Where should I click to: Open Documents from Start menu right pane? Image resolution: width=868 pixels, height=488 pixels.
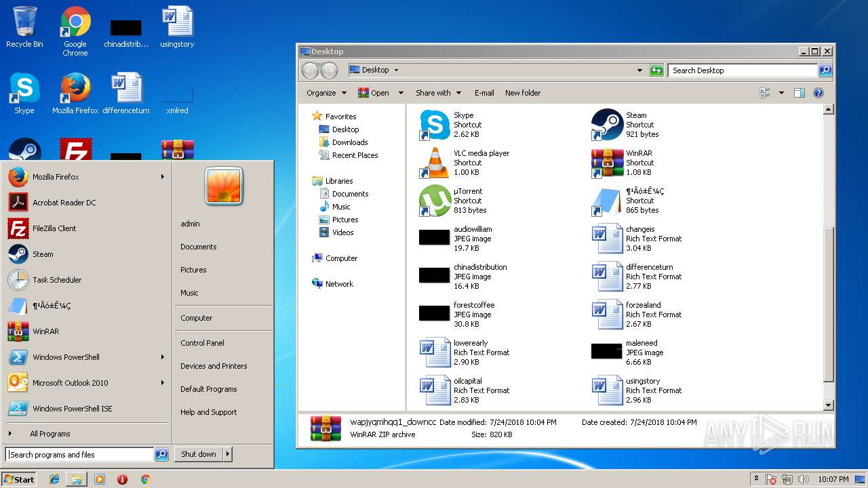(199, 247)
